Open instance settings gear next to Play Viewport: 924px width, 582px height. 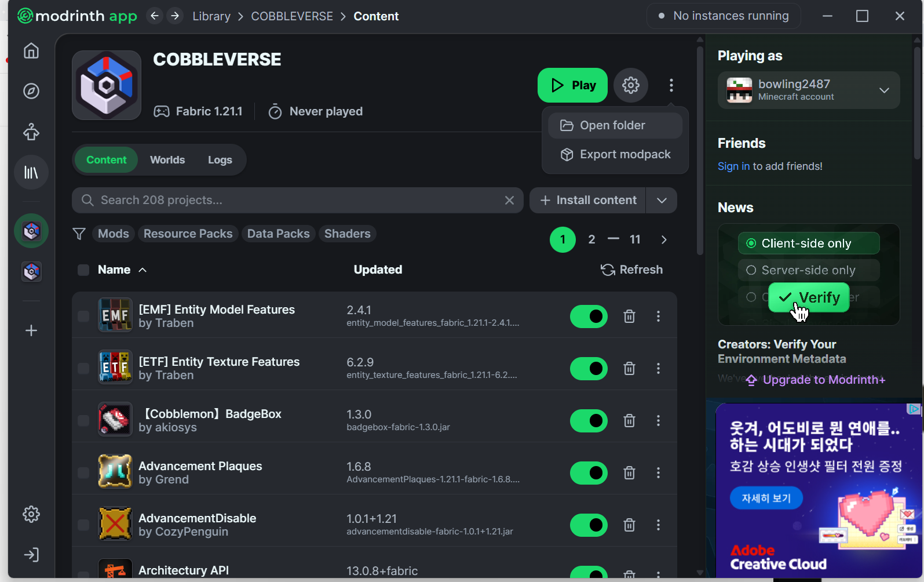631,85
